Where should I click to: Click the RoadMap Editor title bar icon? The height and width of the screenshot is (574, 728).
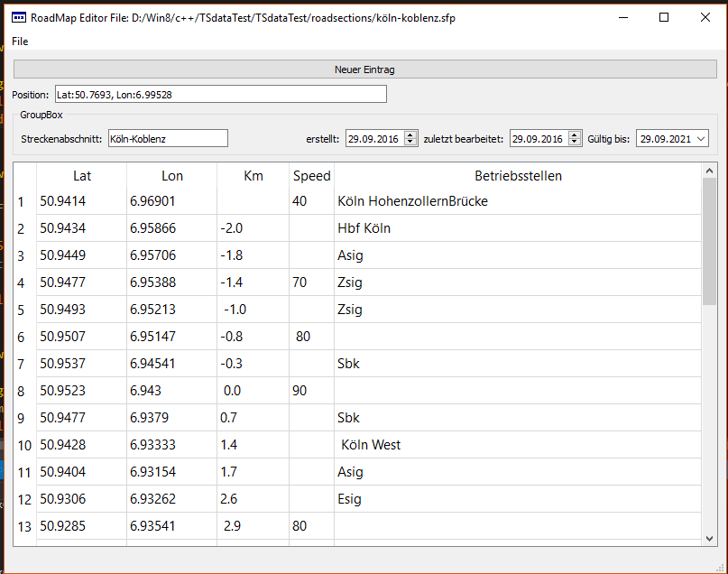(x=17, y=17)
